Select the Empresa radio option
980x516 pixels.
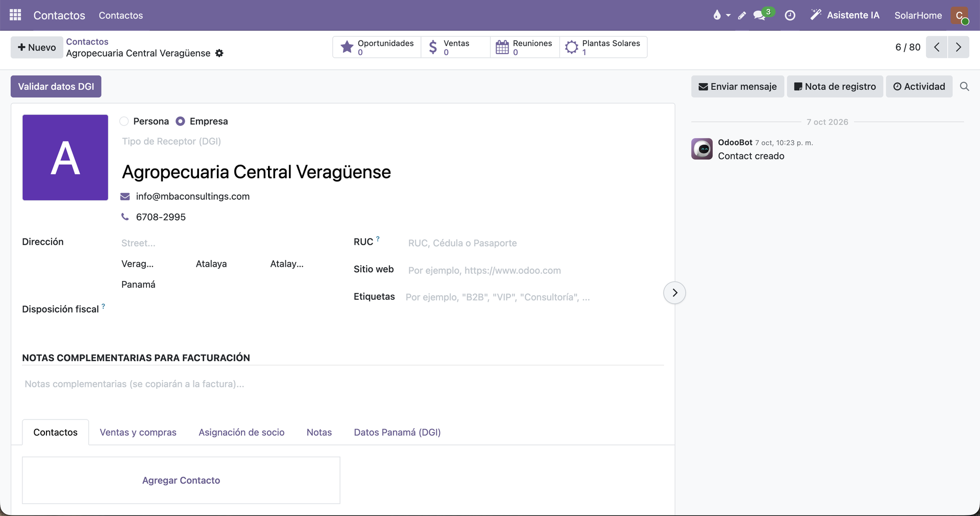pos(180,121)
